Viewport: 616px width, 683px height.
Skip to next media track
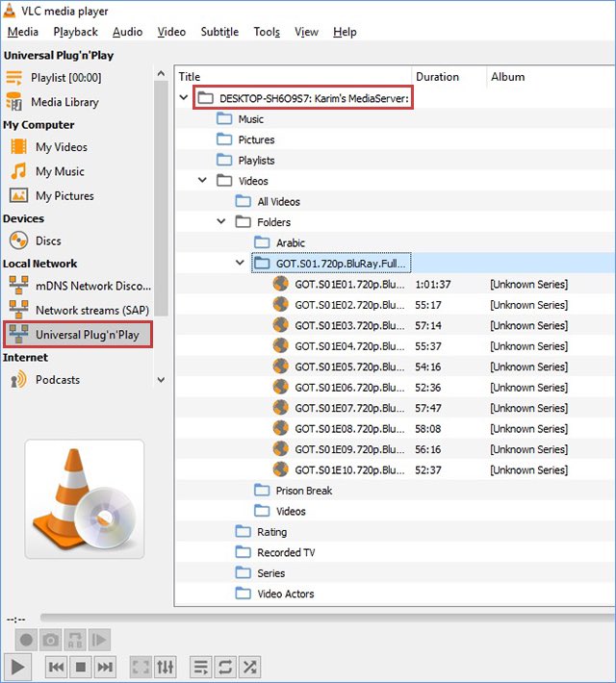[x=105, y=667]
